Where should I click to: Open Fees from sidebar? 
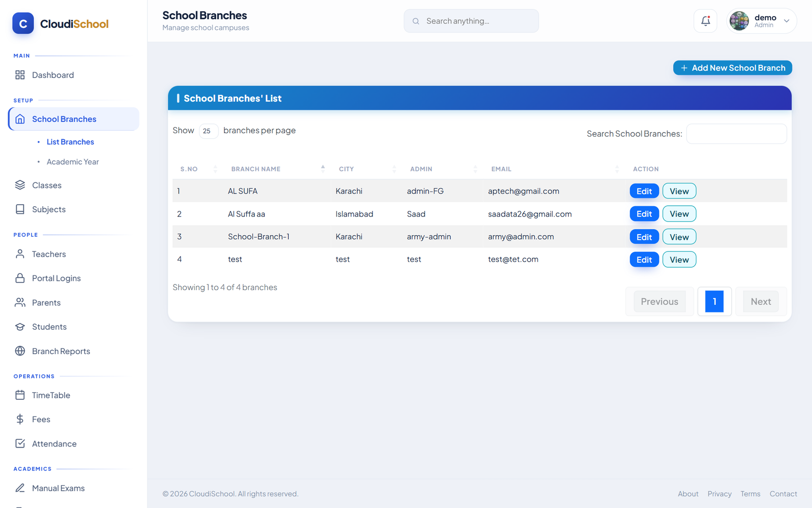point(74,419)
